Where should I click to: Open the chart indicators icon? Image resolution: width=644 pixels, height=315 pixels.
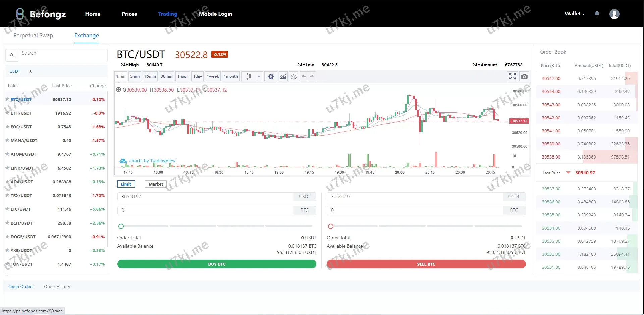(283, 77)
